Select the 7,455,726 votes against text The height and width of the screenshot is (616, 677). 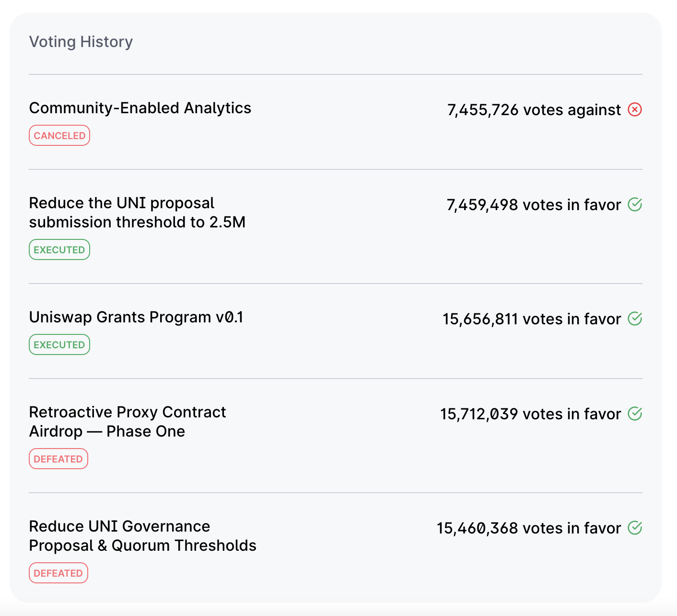pos(534,110)
